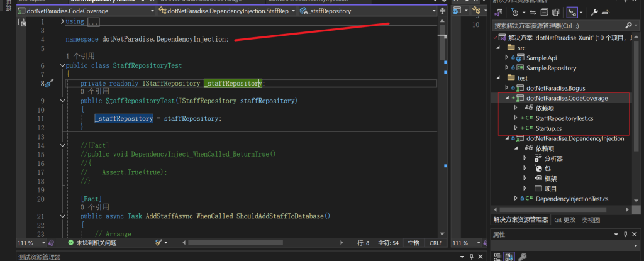The height and width of the screenshot is (261, 644).
Task: Toggle categorized view in Properties panel
Action: pyautogui.click(x=497, y=257)
